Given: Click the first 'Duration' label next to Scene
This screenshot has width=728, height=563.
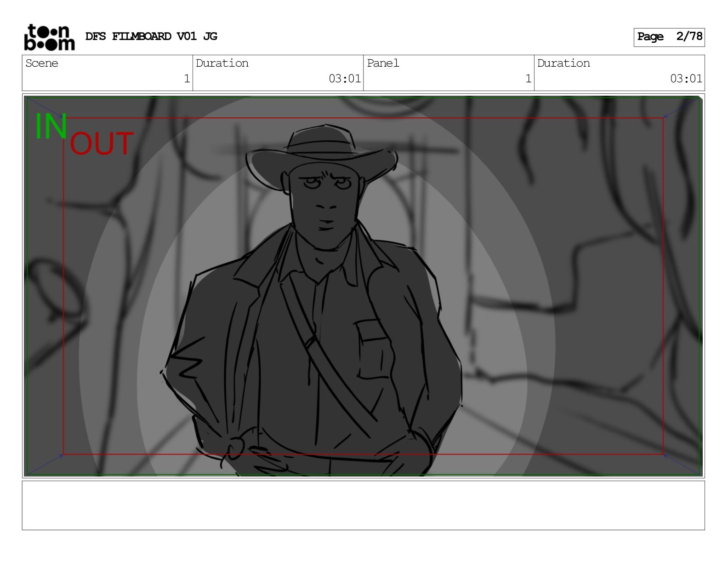Looking at the screenshot, I should point(222,63).
